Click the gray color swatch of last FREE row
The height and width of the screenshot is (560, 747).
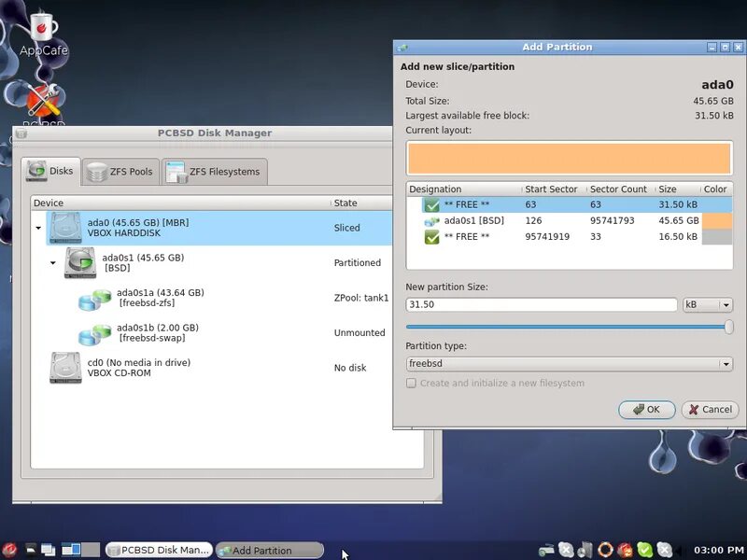pos(717,237)
